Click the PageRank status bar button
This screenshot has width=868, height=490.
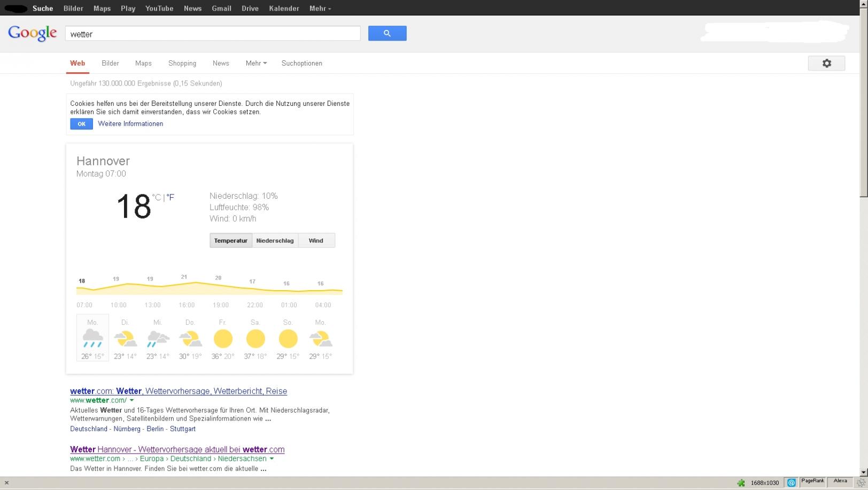click(812, 481)
